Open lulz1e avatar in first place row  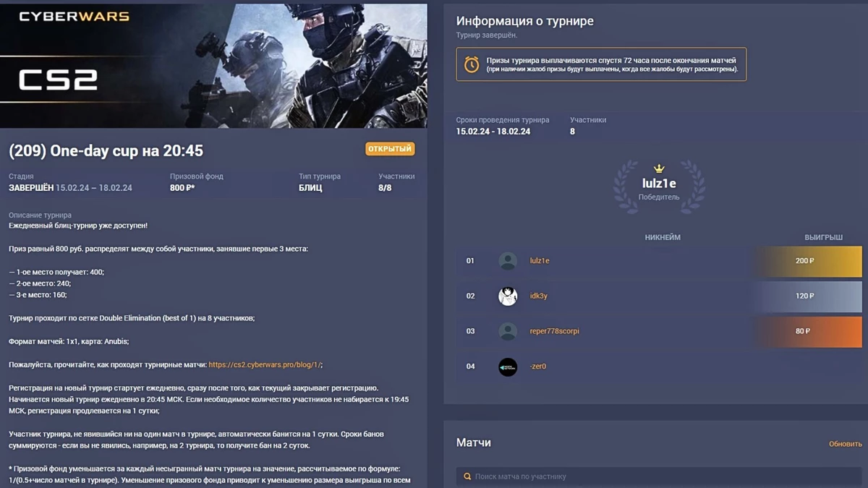(x=508, y=261)
